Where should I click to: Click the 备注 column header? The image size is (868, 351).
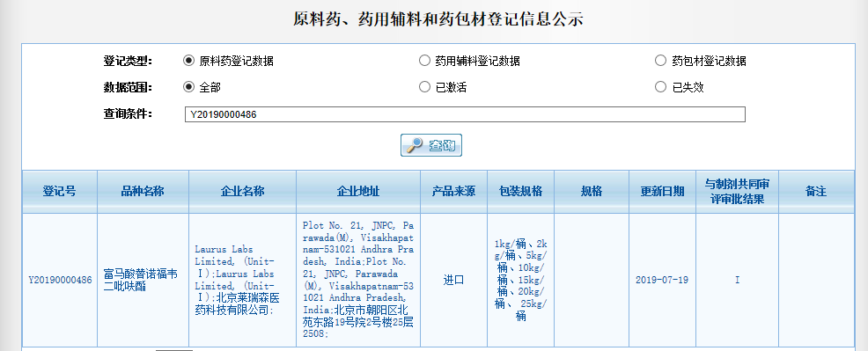[x=816, y=192]
